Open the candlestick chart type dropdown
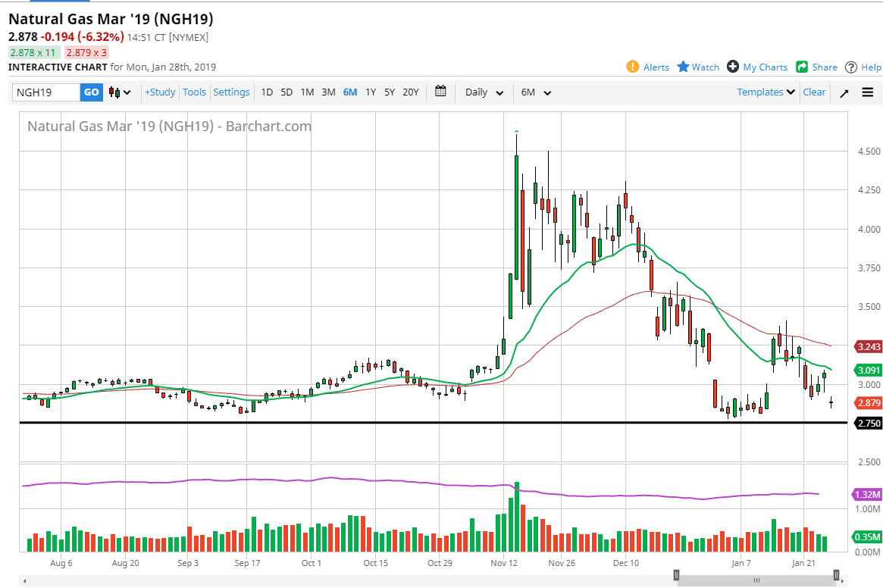 coord(120,92)
